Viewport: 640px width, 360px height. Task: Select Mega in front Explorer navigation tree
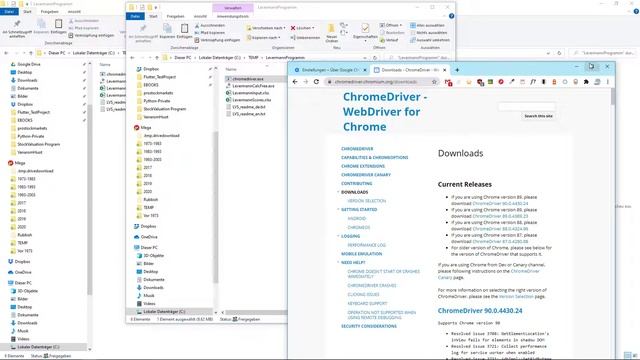pyautogui.click(x=142, y=128)
